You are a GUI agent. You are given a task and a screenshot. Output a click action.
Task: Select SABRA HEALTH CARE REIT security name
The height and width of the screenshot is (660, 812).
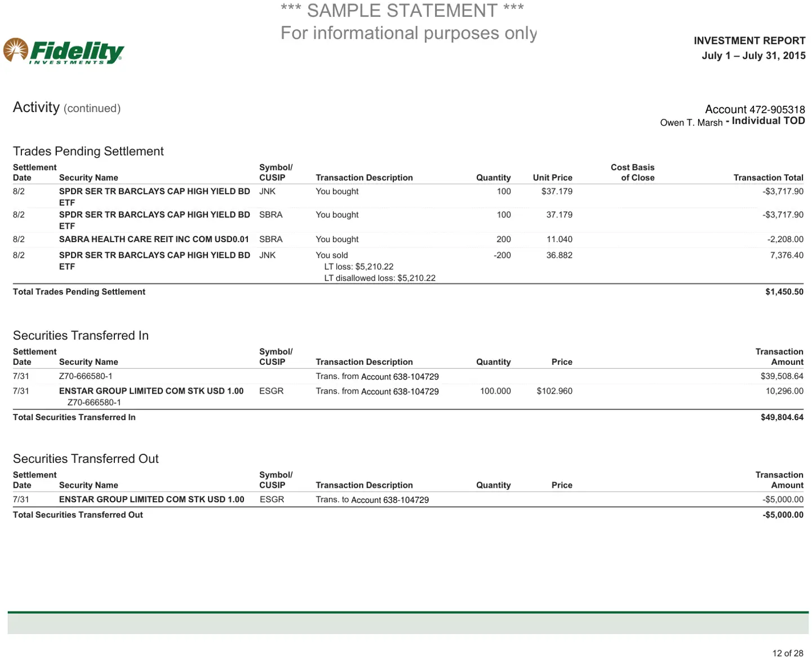click(x=154, y=239)
